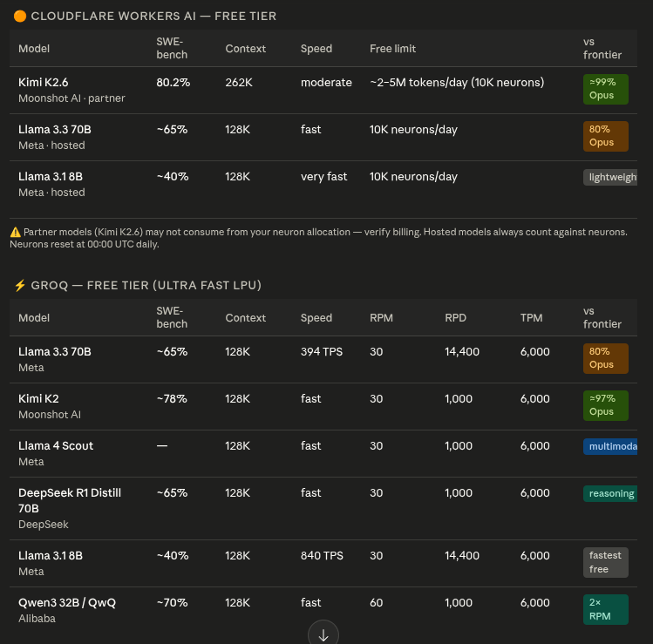Click the dash SWE-bench for Llama 4 Scout

(162, 446)
